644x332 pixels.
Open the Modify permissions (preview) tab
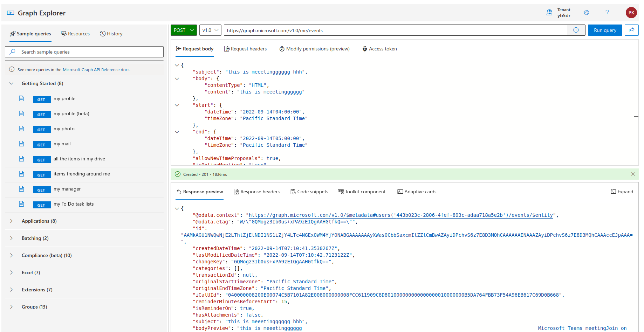(x=314, y=49)
